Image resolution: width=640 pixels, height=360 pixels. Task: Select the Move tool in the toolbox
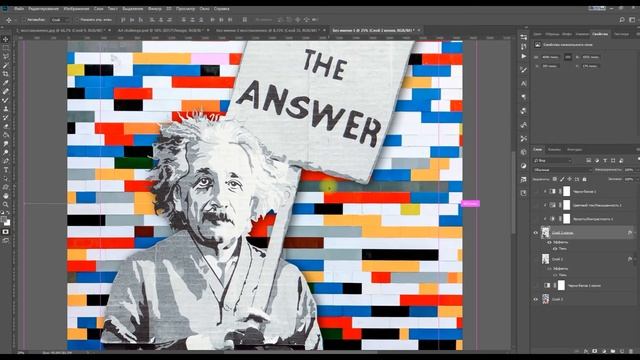6,39
